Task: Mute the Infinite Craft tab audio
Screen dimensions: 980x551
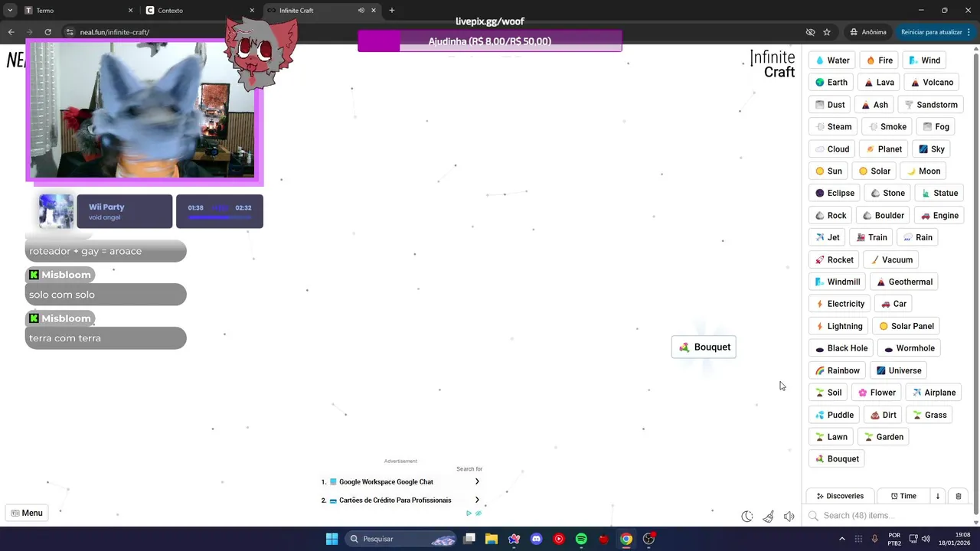Action: coord(361,11)
